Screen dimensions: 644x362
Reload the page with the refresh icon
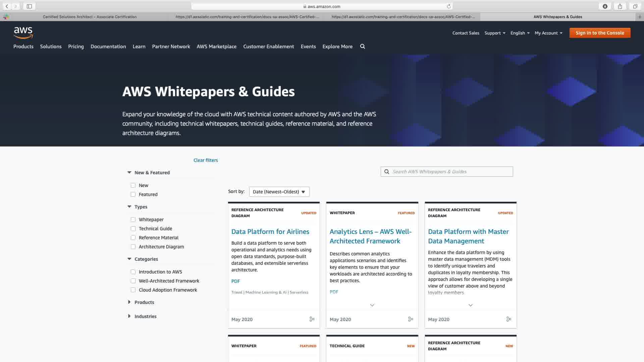coord(448,6)
